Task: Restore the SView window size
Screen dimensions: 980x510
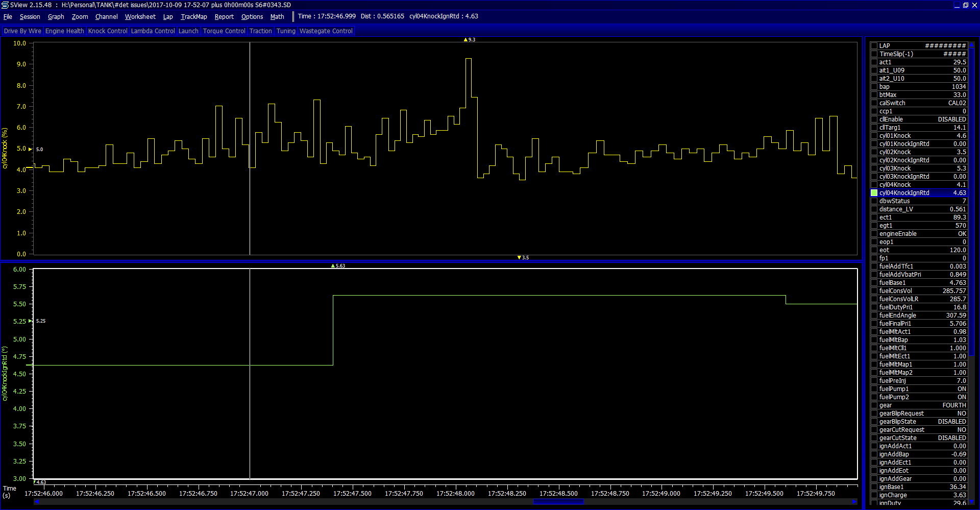Action: (x=966, y=5)
